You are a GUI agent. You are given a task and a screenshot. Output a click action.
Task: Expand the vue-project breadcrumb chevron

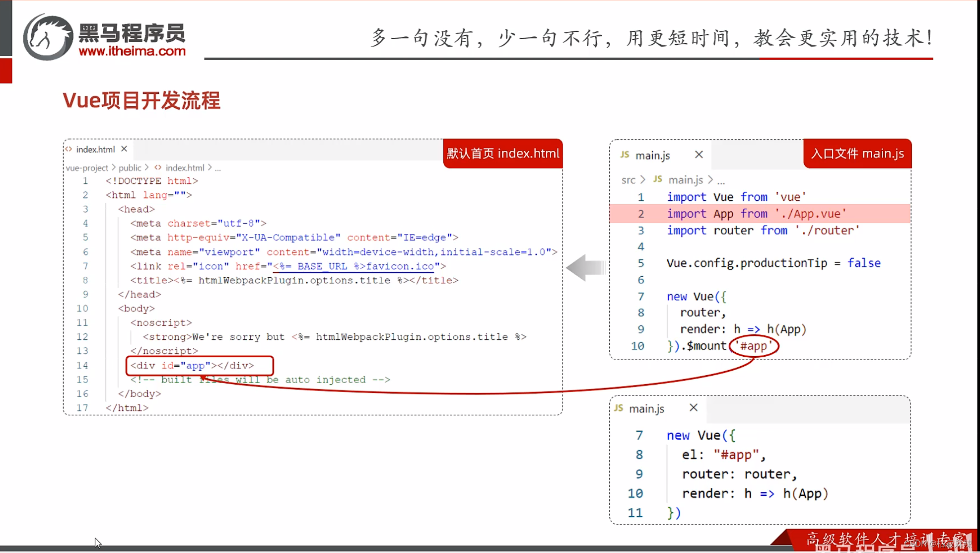pyautogui.click(x=113, y=167)
